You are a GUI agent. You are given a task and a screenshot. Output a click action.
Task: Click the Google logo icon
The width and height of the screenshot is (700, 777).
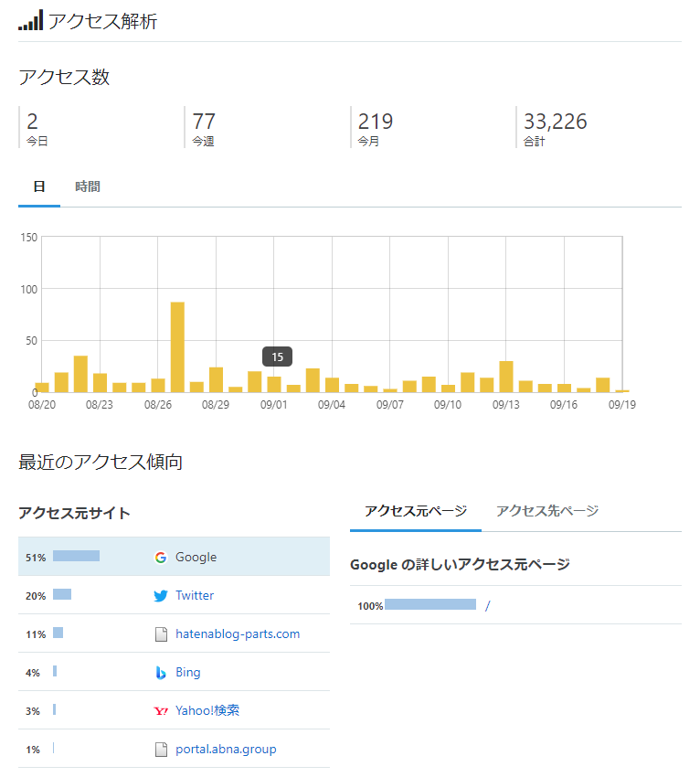[x=161, y=558]
